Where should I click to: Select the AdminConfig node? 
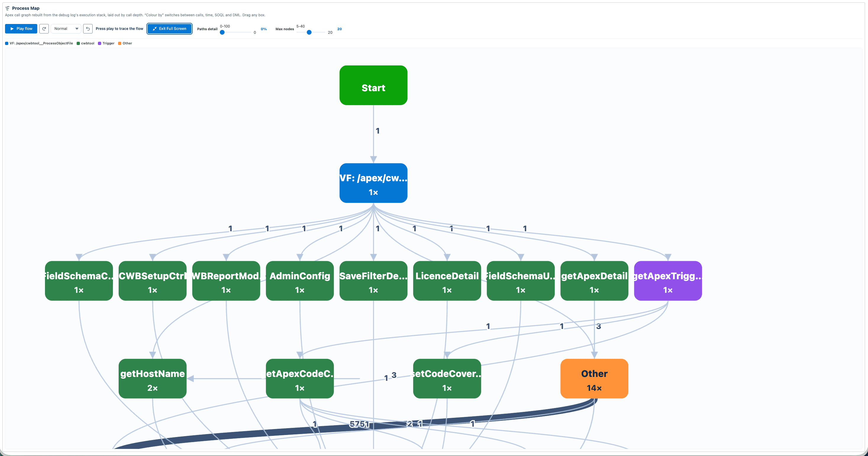point(300,281)
